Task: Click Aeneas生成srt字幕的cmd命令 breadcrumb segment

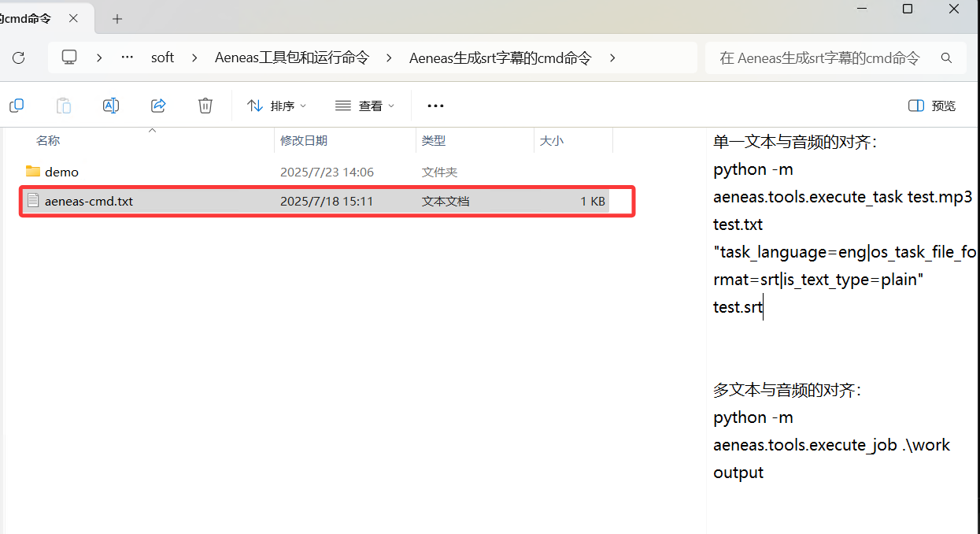Action: [501, 57]
